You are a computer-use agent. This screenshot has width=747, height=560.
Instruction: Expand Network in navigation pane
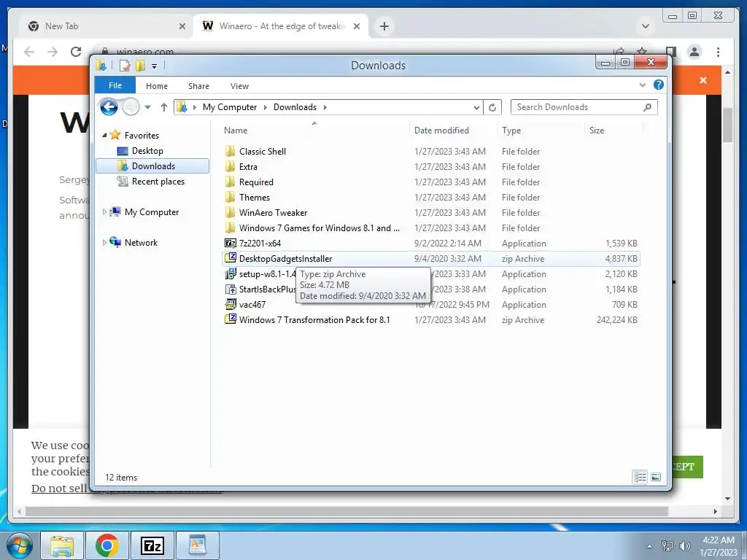(104, 242)
